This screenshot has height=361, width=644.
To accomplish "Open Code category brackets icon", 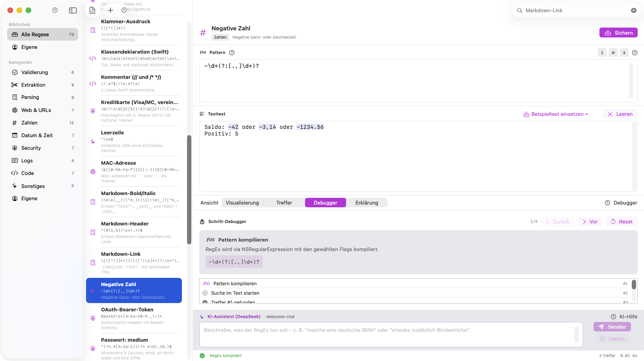I will [15, 173].
